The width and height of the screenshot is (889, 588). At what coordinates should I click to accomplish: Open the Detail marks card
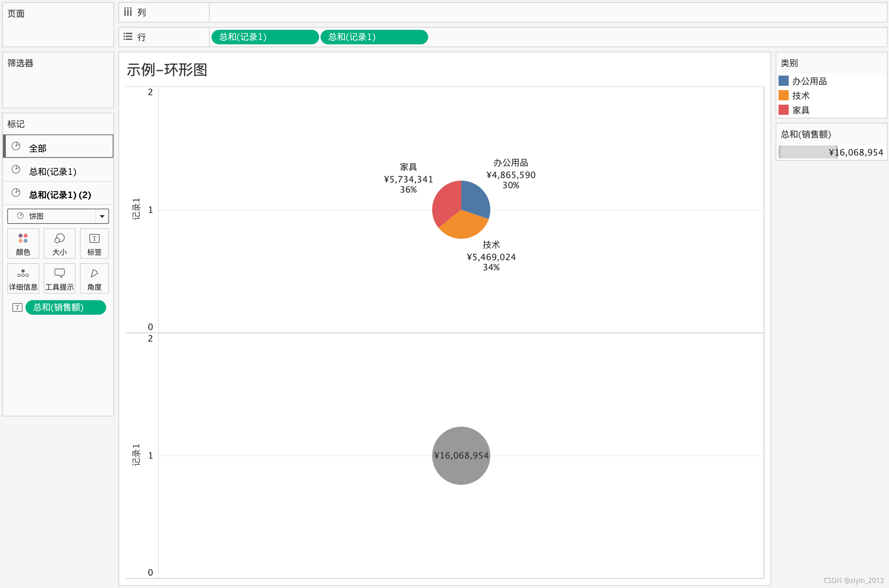[x=23, y=278]
